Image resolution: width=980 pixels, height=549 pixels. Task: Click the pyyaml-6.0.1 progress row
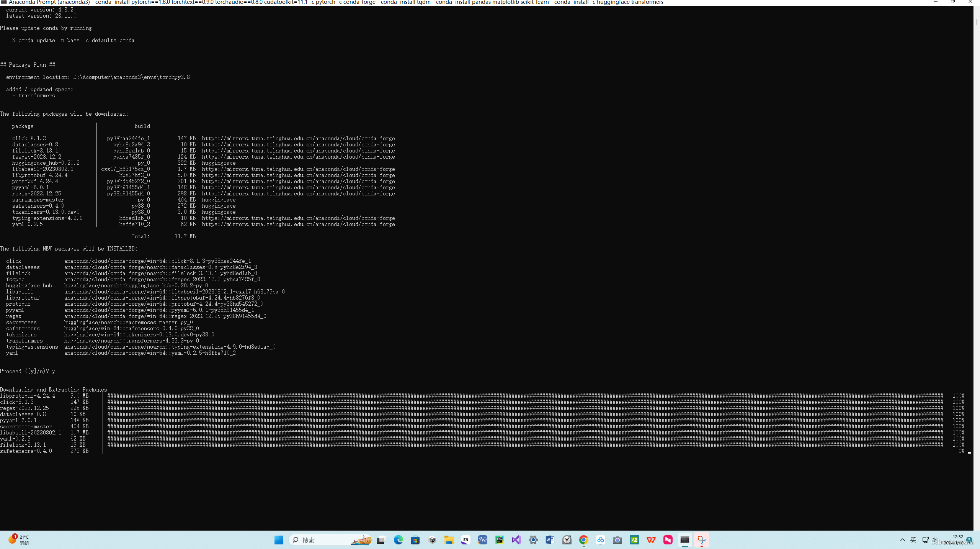coord(482,420)
